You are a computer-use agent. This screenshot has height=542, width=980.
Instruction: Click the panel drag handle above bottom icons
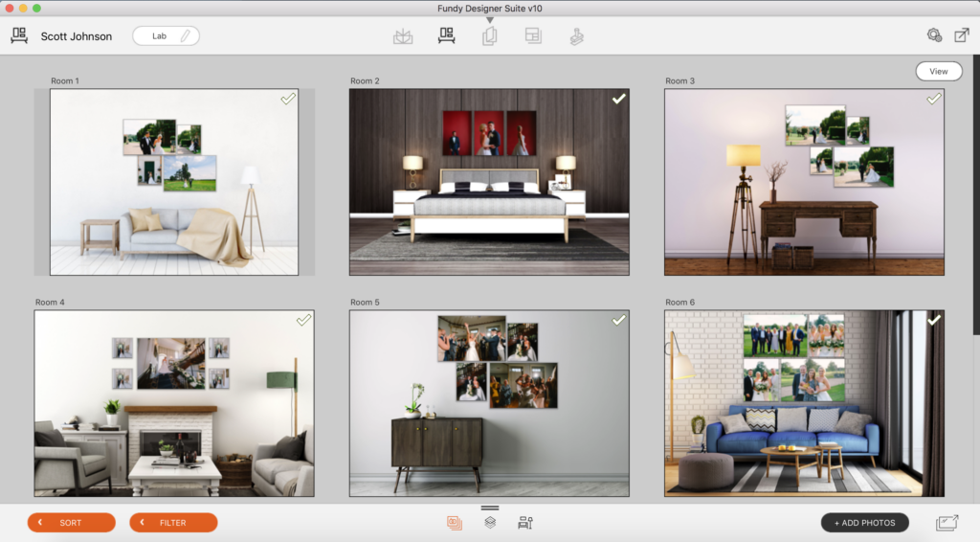pyautogui.click(x=490, y=508)
